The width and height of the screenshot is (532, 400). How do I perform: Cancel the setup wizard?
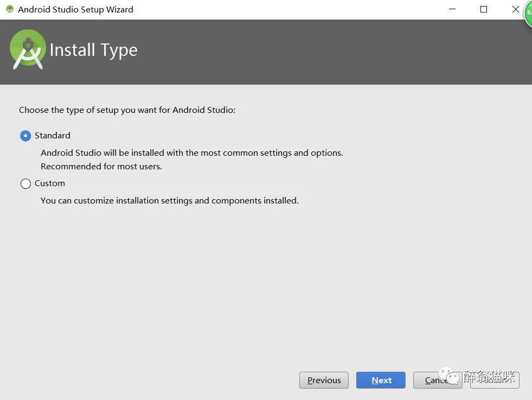(437, 380)
